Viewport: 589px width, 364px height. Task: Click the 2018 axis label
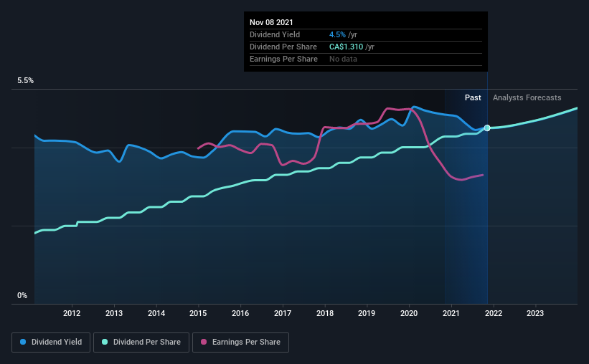click(x=325, y=313)
